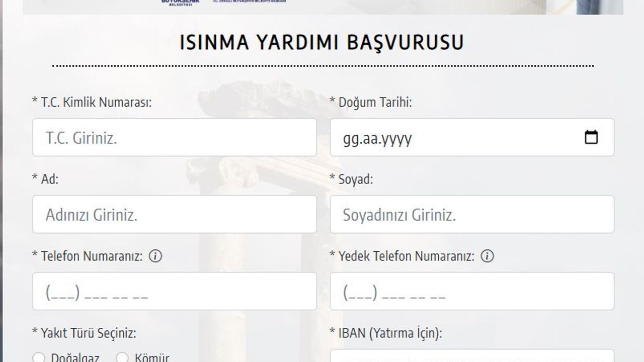Click info icon beside Yedek Telefon Numaranız
644x362 pixels.
tap(487, 256)
